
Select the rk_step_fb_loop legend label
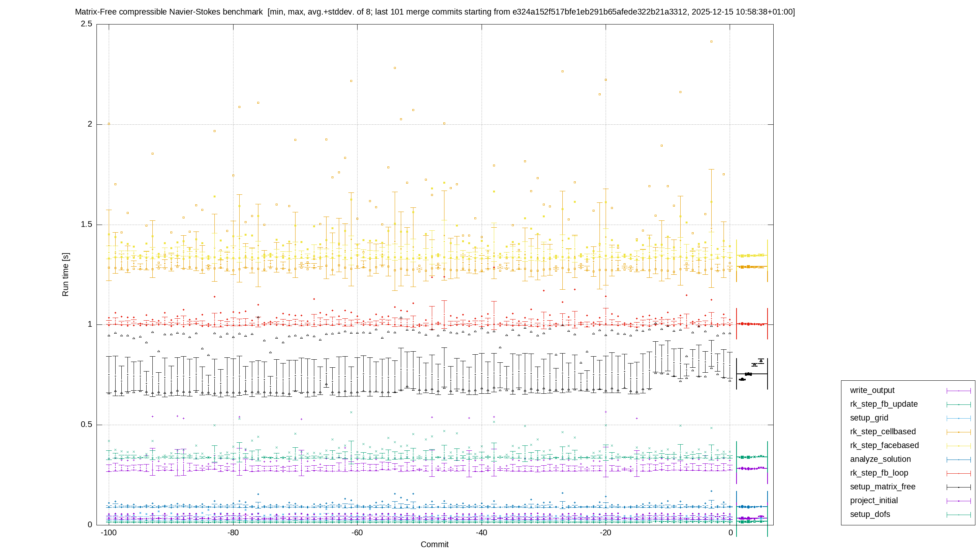click(879, 473)
